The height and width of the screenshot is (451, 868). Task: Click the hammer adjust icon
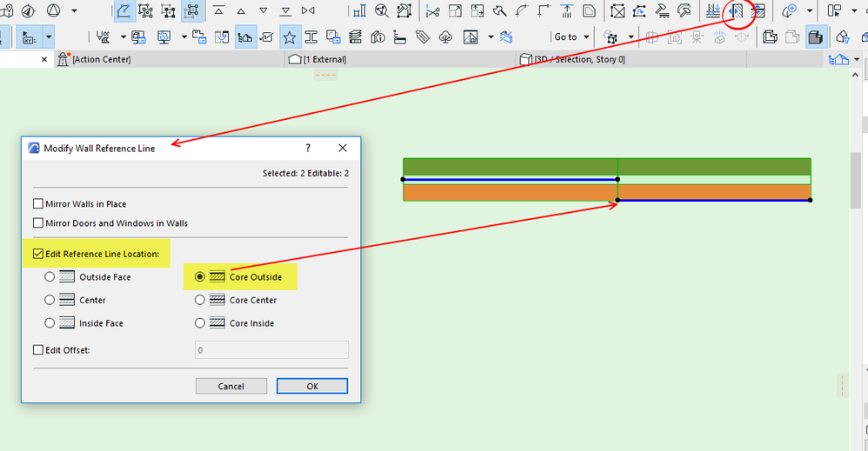coord(500,10)
